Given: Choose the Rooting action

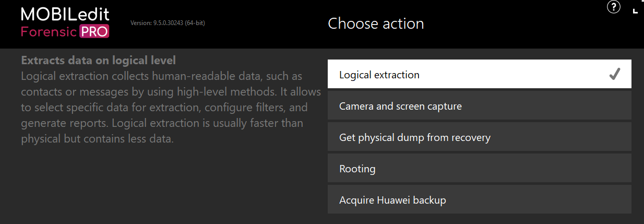Looking at the screenshot, I should tap(479, 168).
